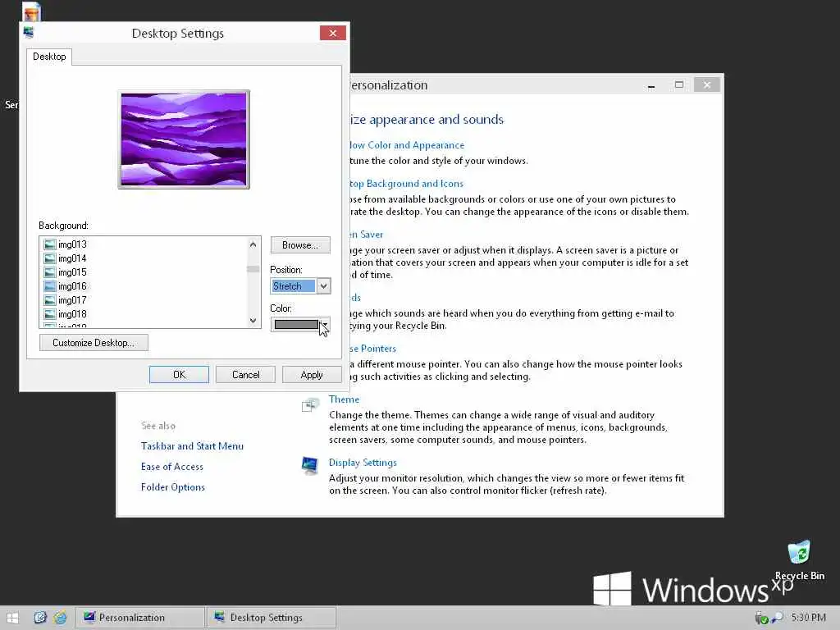840x630 pixels.
Task: Select the img013 background image icon
Action: click(x=50, y=244)
